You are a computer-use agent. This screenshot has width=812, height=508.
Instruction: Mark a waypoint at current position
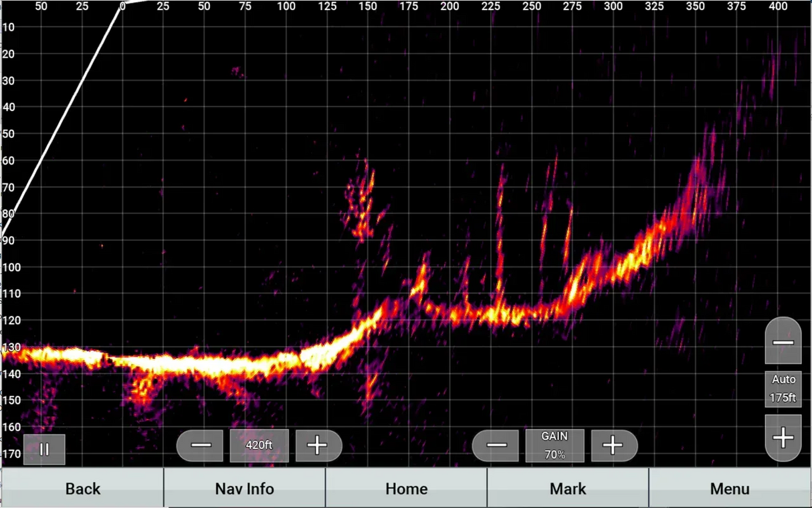click(568, 489)
